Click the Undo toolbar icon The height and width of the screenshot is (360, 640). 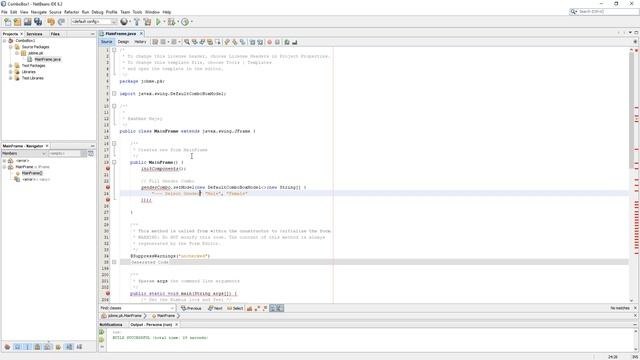(51, 22)
